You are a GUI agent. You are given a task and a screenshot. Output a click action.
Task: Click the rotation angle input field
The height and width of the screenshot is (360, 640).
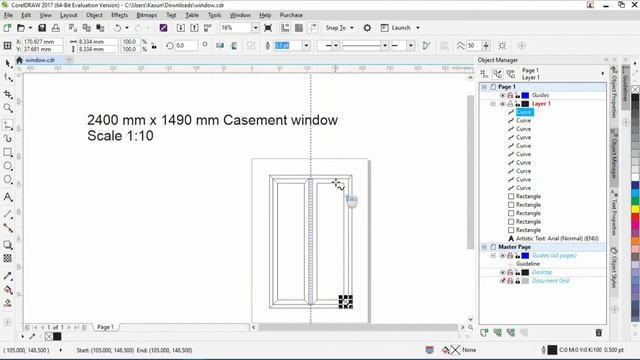(186, 46)
